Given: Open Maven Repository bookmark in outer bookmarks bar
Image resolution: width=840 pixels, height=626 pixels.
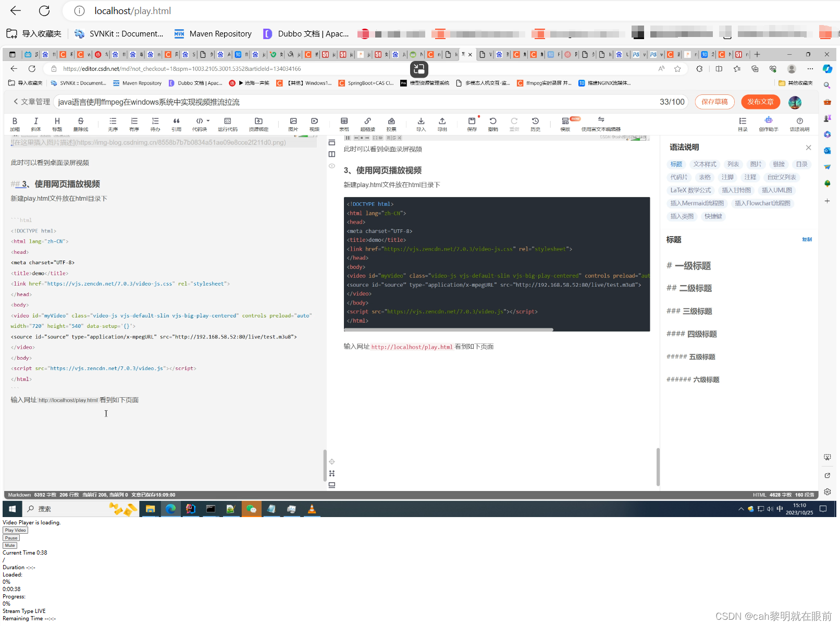Looking at the screenshot, I should point(213,34).
